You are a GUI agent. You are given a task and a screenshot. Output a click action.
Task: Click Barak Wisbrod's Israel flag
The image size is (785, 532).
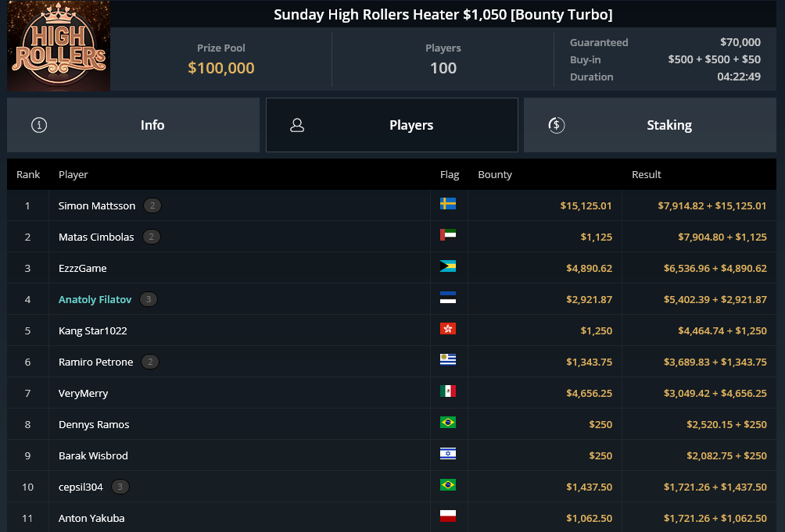[x=447, y=454]
